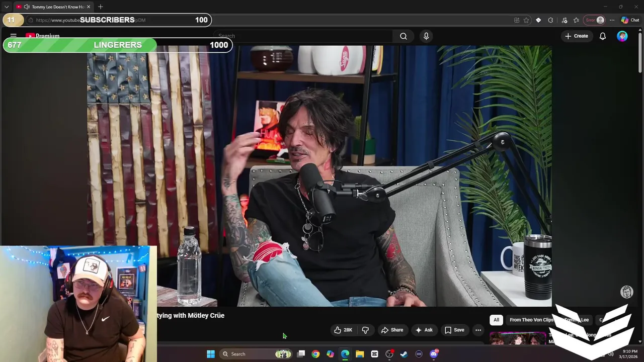Image resolution: width=644 pixels, height=362 pixels.
Task: Open Copilot from the taskbar
Action: pos(330,354)
